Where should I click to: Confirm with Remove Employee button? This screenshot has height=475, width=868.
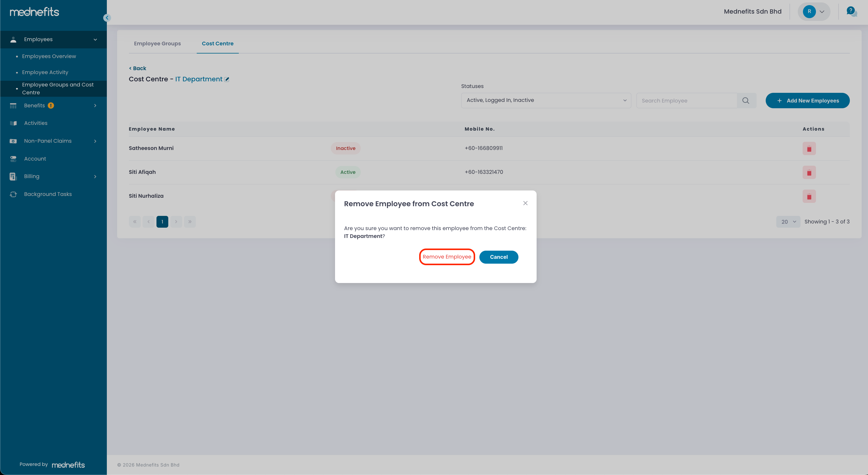[447, 257]
